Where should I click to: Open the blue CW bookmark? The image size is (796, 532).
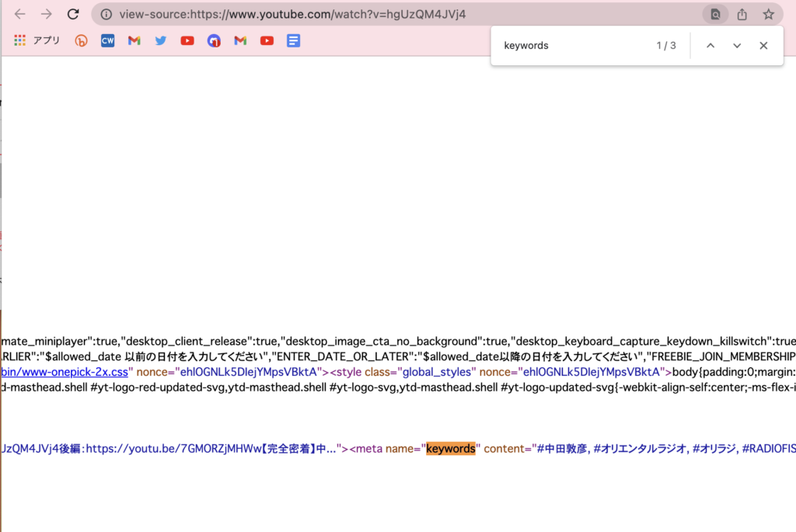click(108, 40)
